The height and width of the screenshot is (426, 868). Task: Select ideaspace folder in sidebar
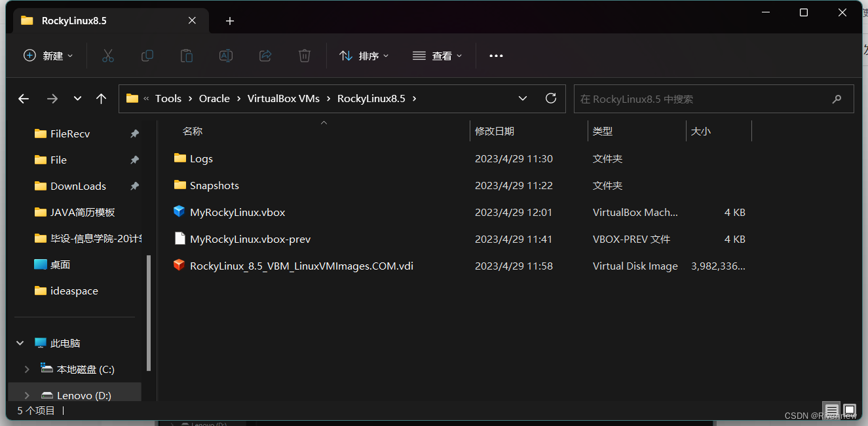click(74, 291)
